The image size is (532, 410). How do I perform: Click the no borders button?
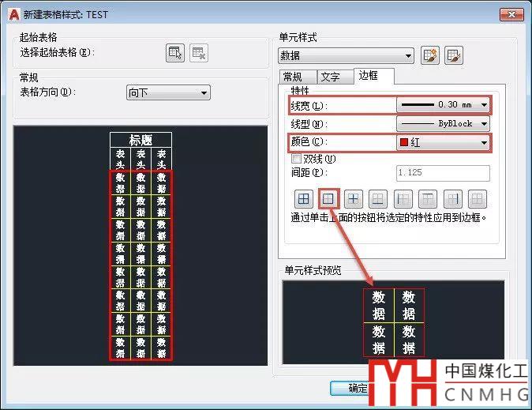pos(478,199)
